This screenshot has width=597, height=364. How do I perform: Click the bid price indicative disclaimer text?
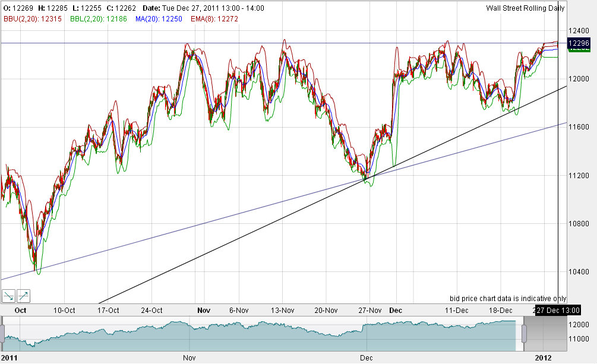507,298
